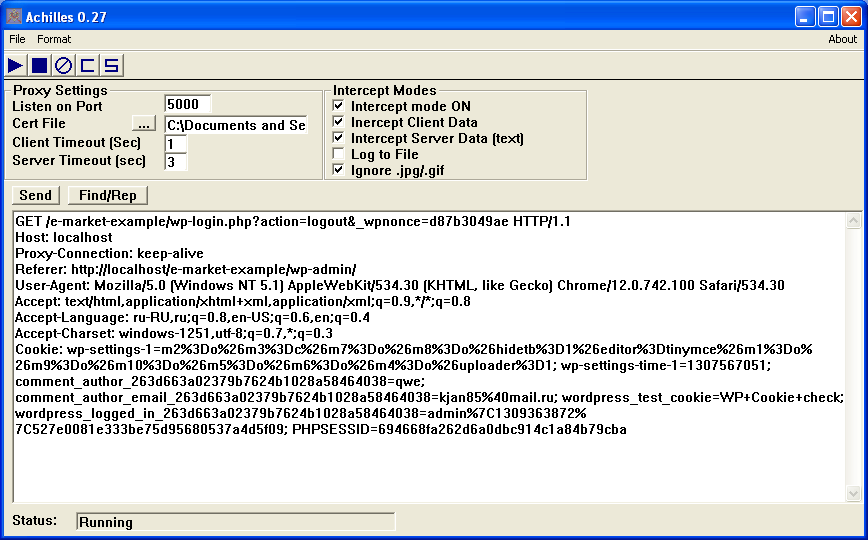
Task: Click the 'C' toolbar icon
Action: [x=87, y=66]
